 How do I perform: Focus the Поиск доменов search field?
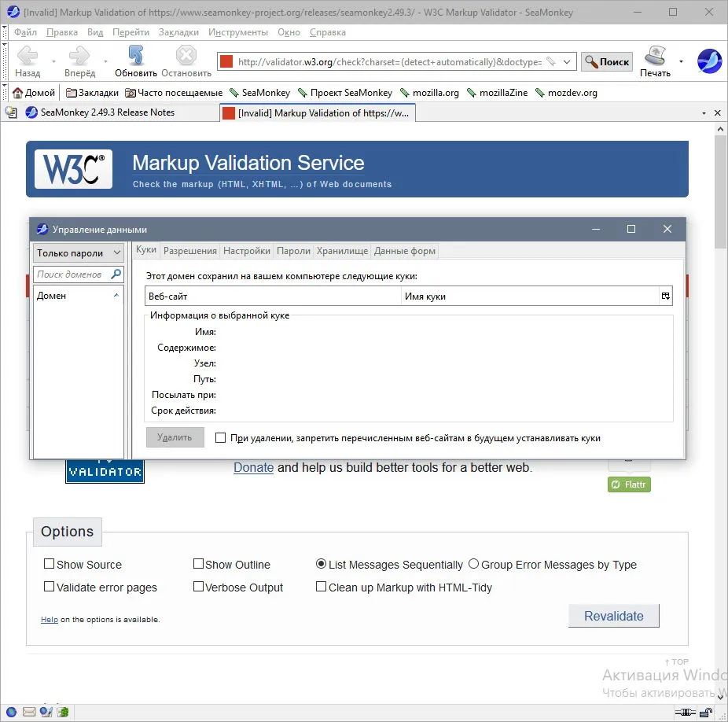point(71,274)
